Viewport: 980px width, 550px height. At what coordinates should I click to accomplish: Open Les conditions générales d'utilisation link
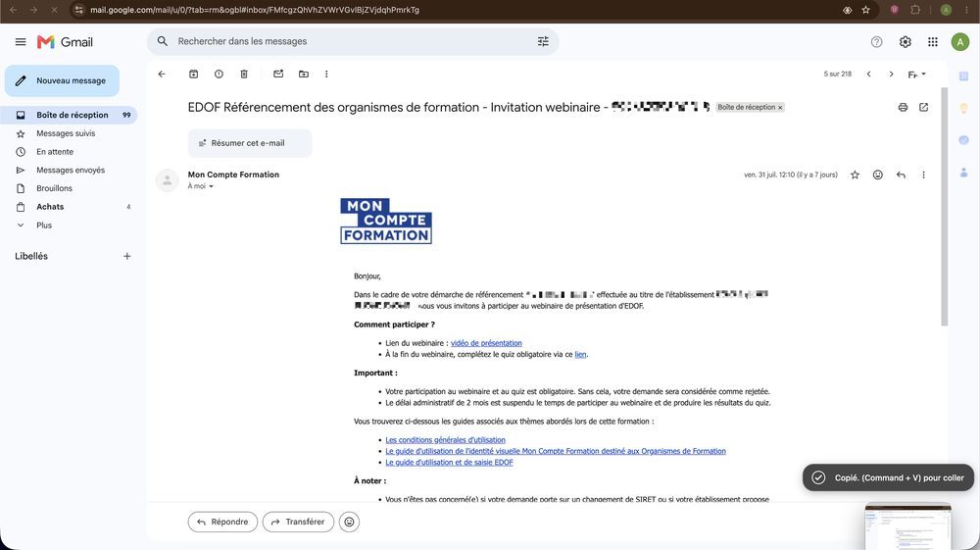pyautogui.click(x=445, y=440)
